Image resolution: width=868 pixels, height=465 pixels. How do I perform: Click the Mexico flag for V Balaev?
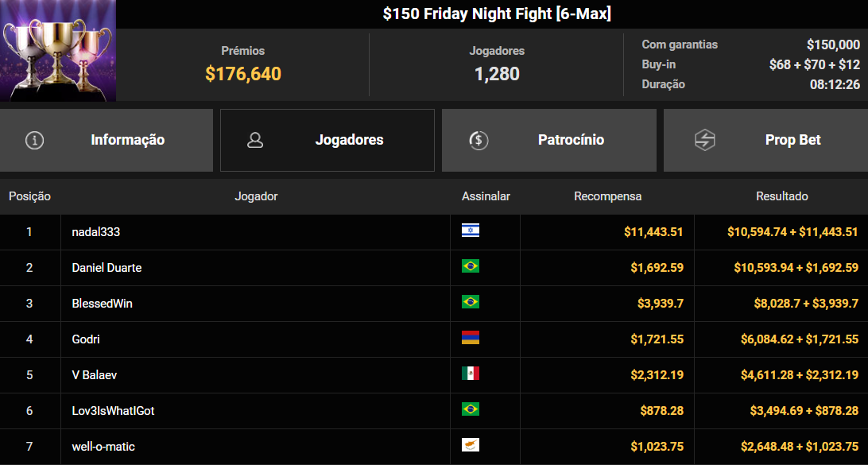[471, 374]
